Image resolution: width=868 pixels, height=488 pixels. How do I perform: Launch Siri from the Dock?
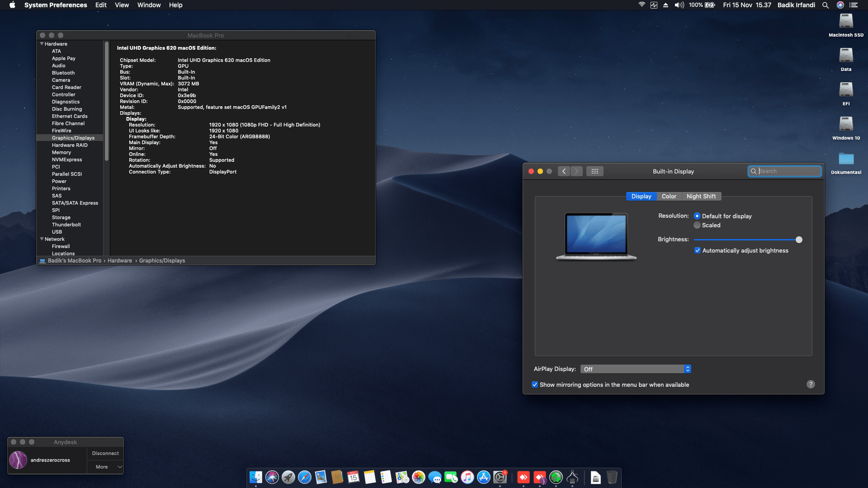tap(272, 478)
